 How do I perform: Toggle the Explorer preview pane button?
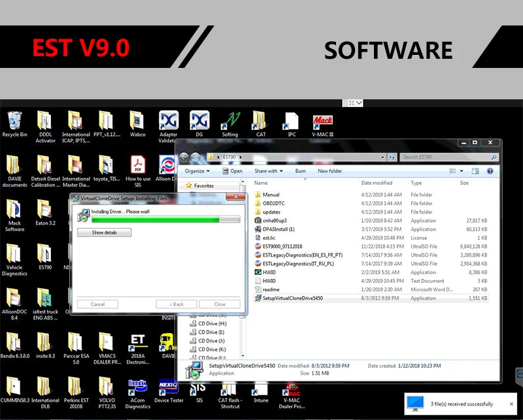(475, 171)
